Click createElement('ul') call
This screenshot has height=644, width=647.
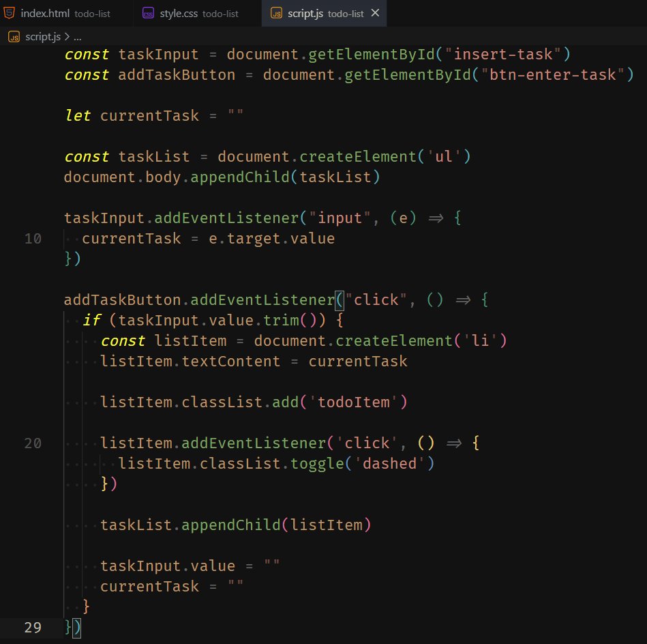point(385,156)
